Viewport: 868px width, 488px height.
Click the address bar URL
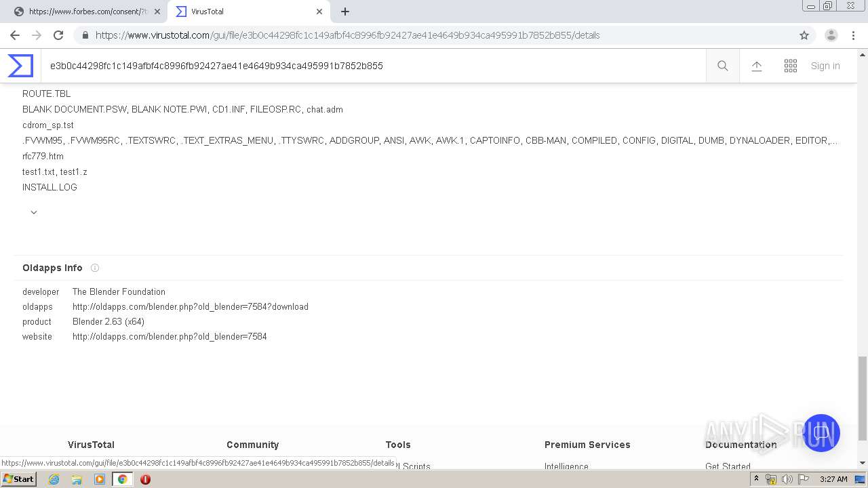tap(347, 35)
